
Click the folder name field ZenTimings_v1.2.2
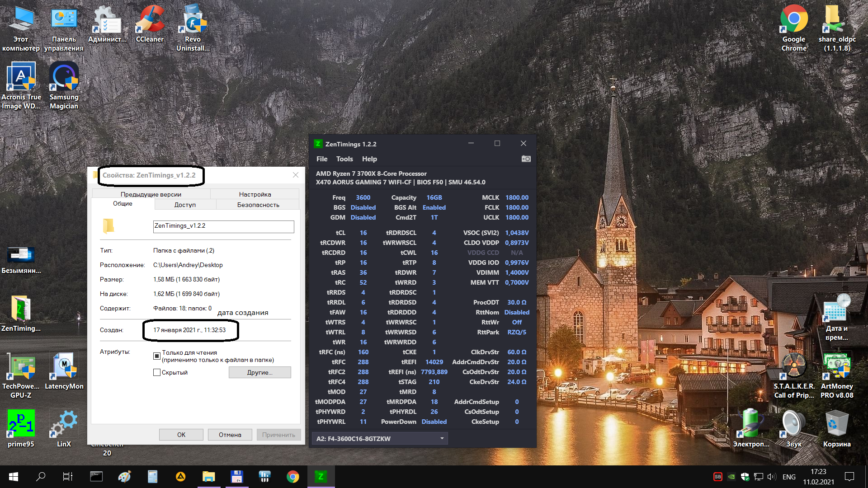[x=223, y=226]
